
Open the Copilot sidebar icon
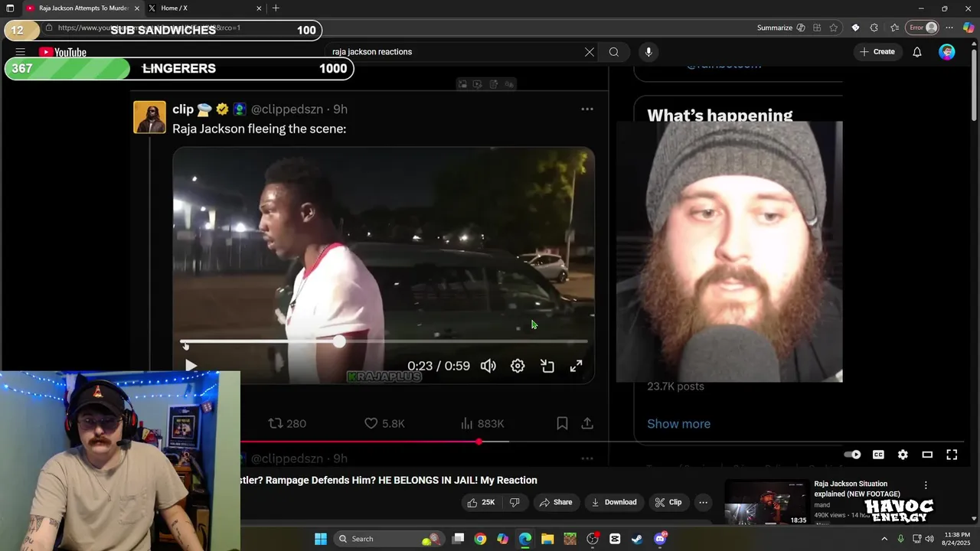coord(969,28)
